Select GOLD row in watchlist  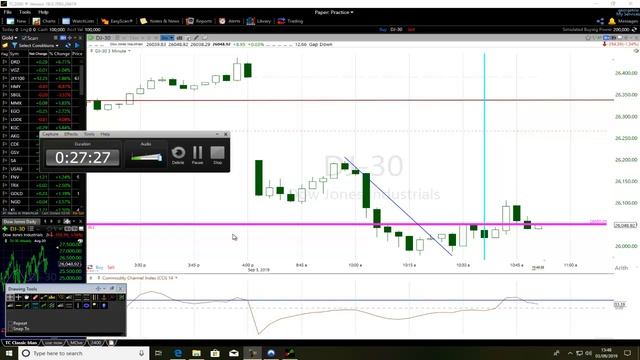pos(42,193)
